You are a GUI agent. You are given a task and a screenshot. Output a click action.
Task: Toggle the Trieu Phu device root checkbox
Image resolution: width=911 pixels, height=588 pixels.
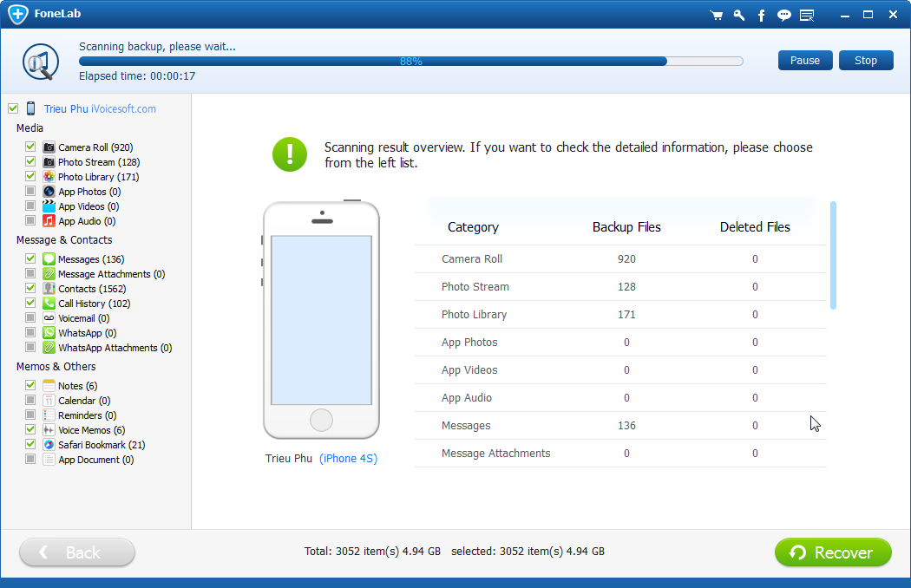pyautogui.click(x=13, y=109)
